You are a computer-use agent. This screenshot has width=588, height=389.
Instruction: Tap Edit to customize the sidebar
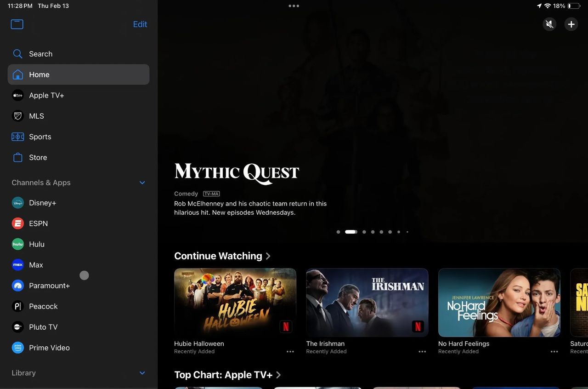tap(140, 24)
